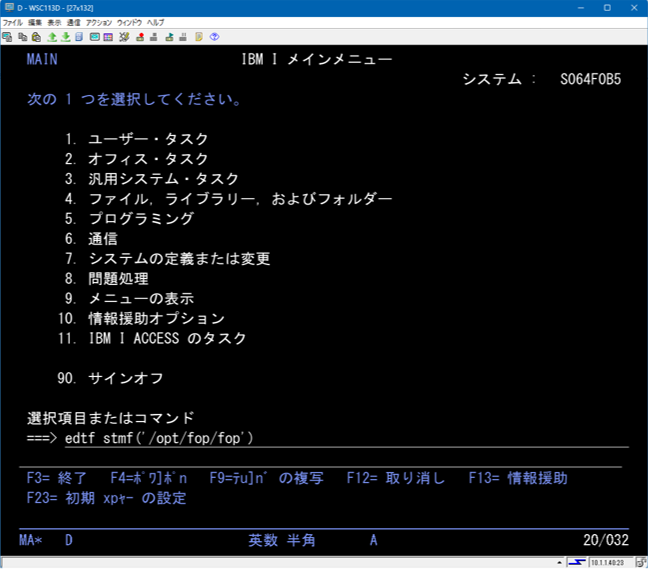This screenshot has width=648, height=569.
Task: Click the paste clipboard icon in the toolbar
Action: click(x=36, y=37)
